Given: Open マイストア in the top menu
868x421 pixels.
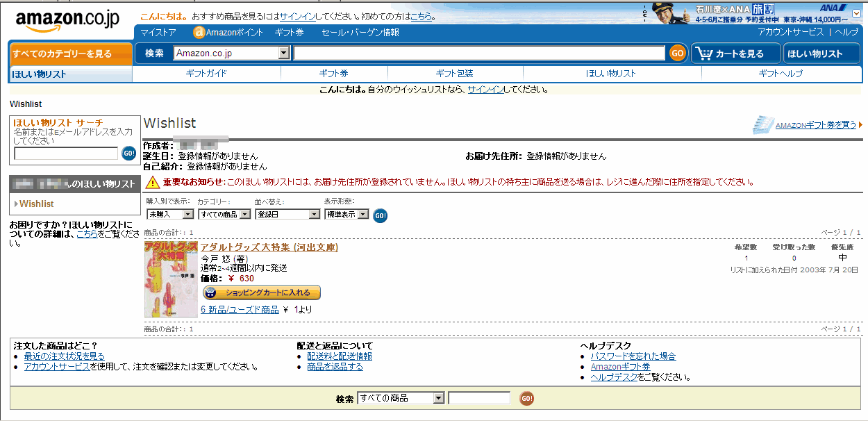Looking at the screenshot, I should tap(158, 33).
